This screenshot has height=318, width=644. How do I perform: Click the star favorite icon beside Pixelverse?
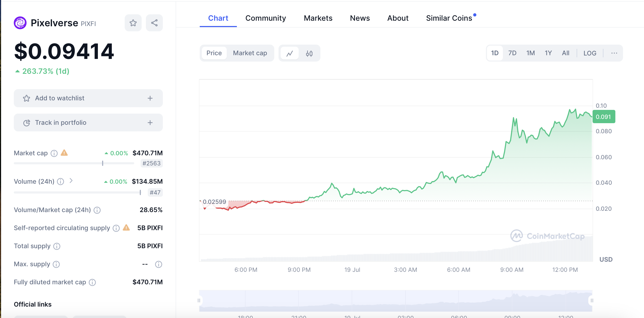click(133, 23)
